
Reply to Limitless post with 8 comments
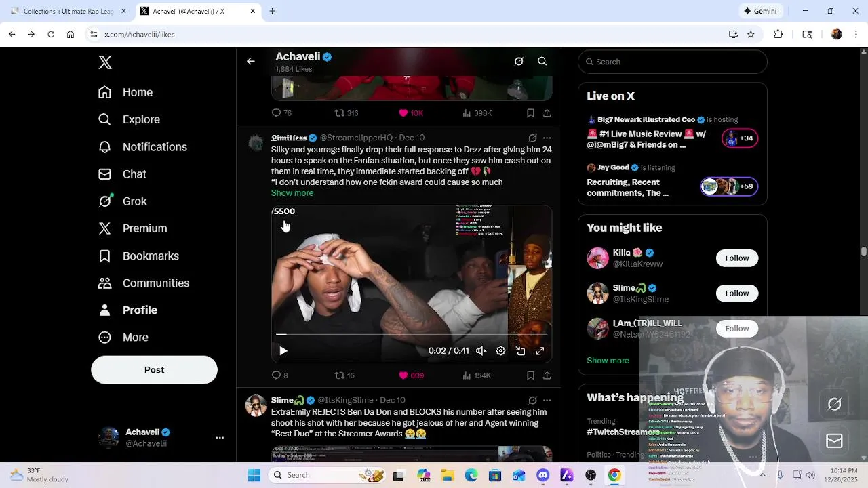point(279,375)
